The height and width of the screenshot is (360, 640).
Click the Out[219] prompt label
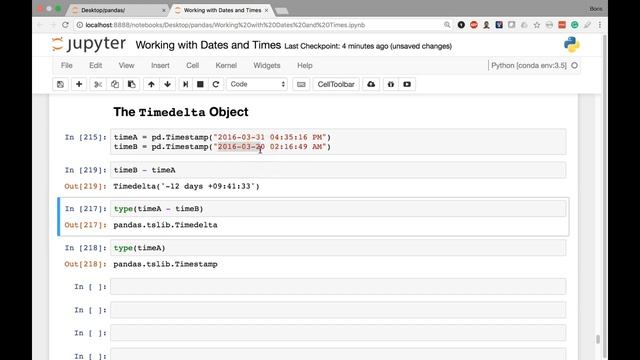tap(85, 186)
